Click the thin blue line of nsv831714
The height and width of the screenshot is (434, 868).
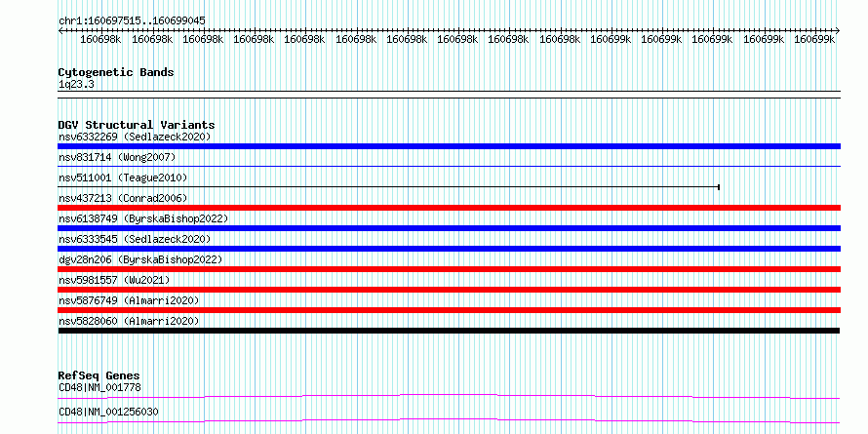pos(449,166)
